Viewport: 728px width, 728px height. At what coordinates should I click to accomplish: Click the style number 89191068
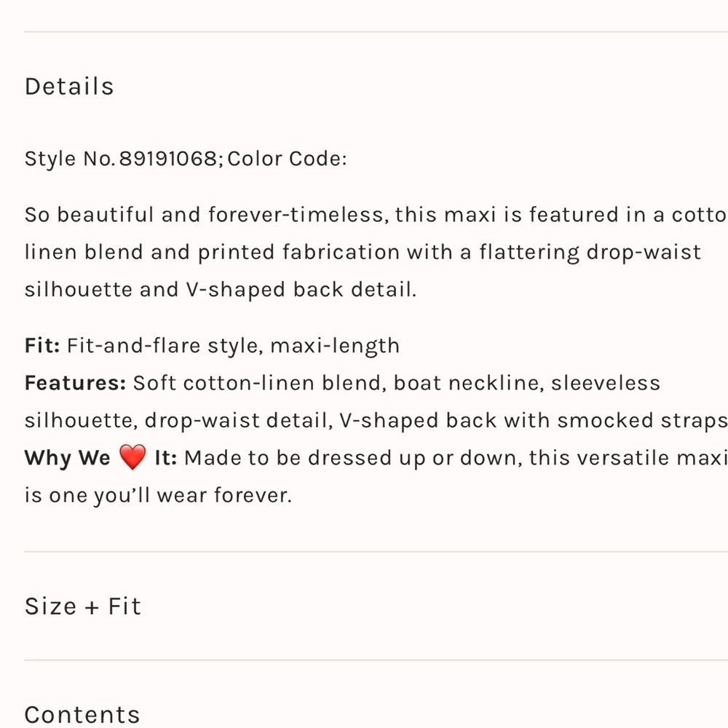[x=168, y=159]
